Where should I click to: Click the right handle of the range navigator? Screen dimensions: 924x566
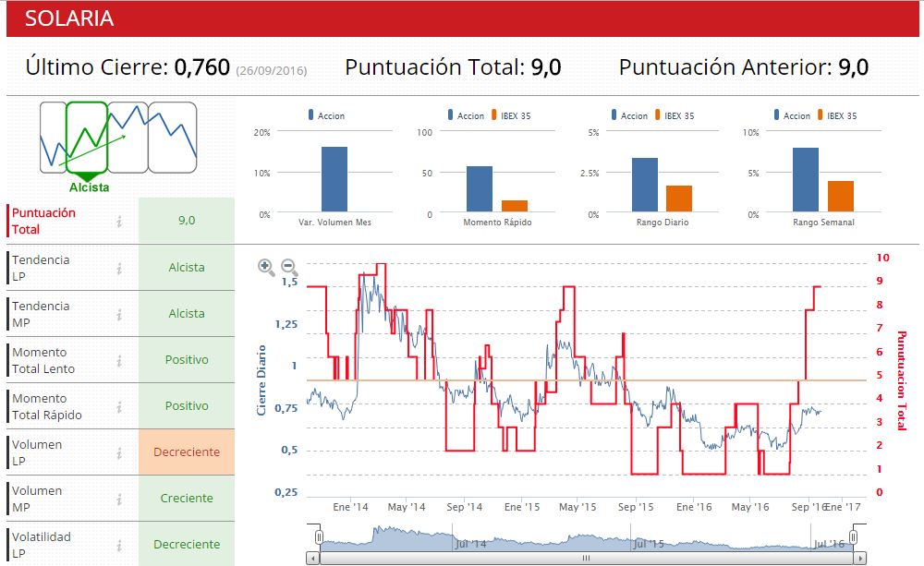click(853, 537)
